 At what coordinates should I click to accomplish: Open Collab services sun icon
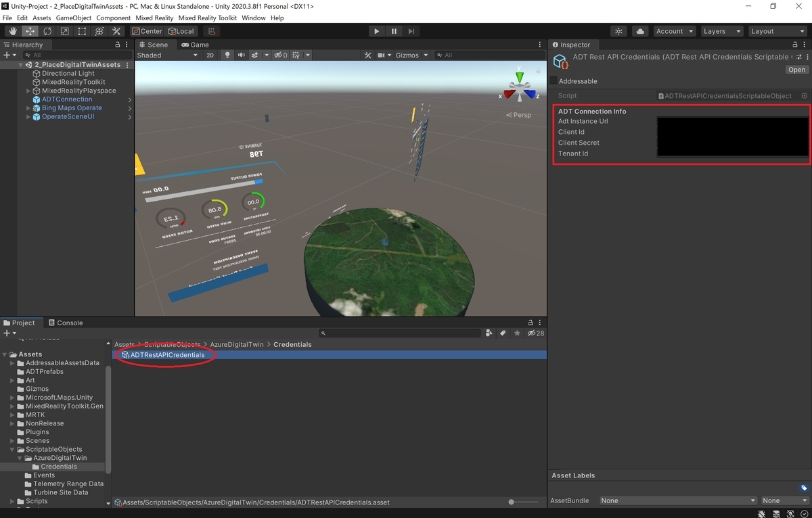tap(618, 31)
